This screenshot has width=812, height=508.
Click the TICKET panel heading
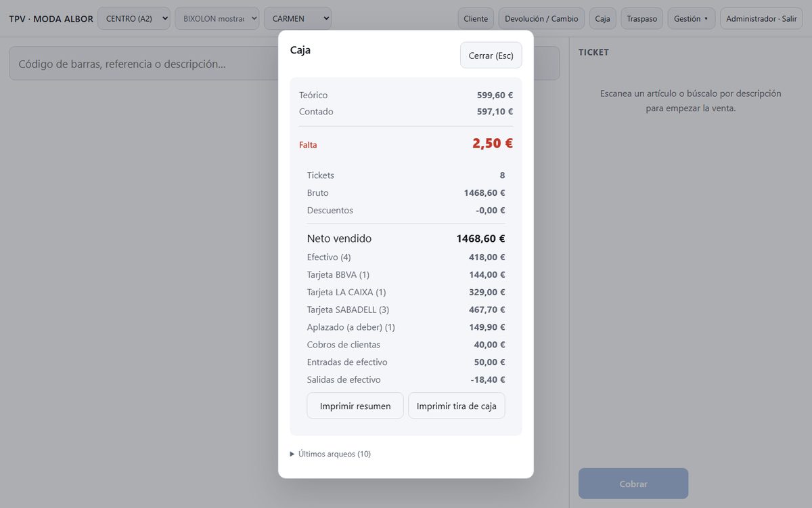594,52
